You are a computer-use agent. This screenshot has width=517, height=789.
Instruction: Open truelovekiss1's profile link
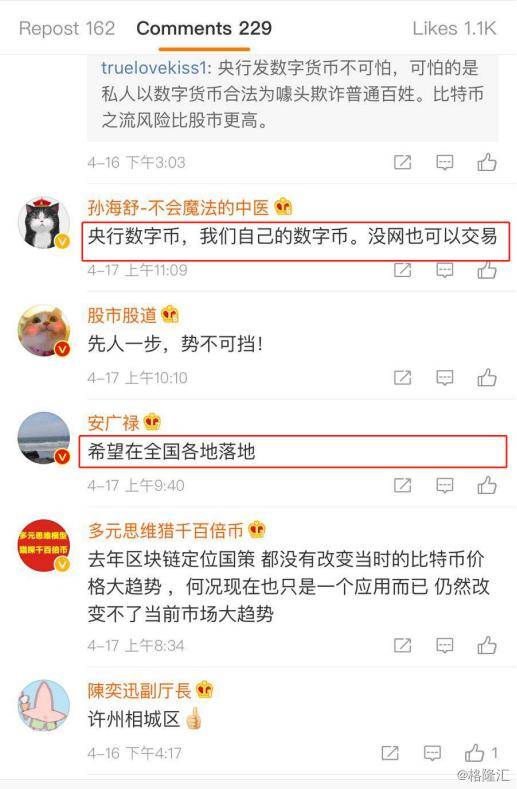(x=154, y=67)
